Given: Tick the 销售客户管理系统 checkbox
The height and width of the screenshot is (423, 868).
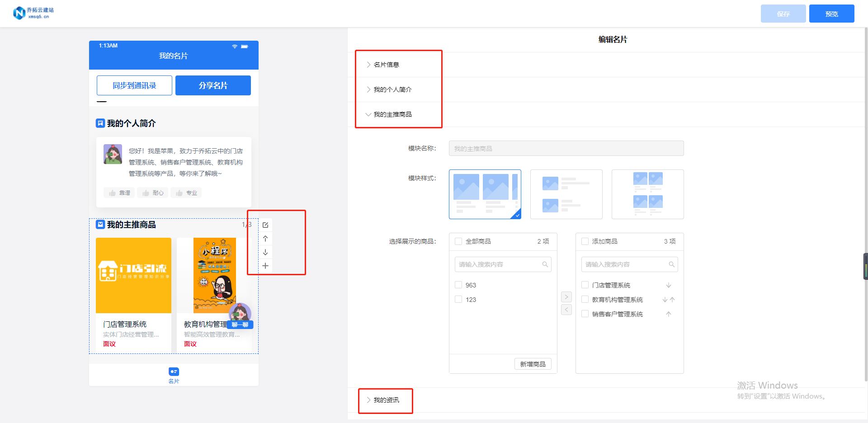Looking at the screenshot, I should pos(585,314).
